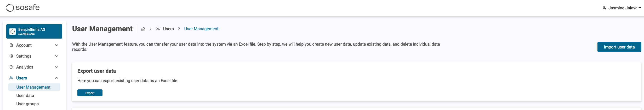Click the Export button
644x110 pixels.
[90, 93]
